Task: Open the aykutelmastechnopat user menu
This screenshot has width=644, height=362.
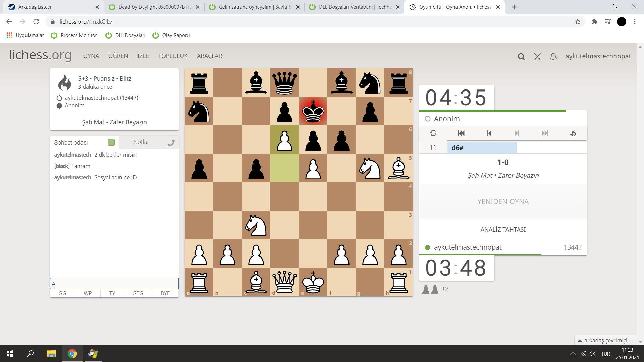Action: click(x=598, y=56)
